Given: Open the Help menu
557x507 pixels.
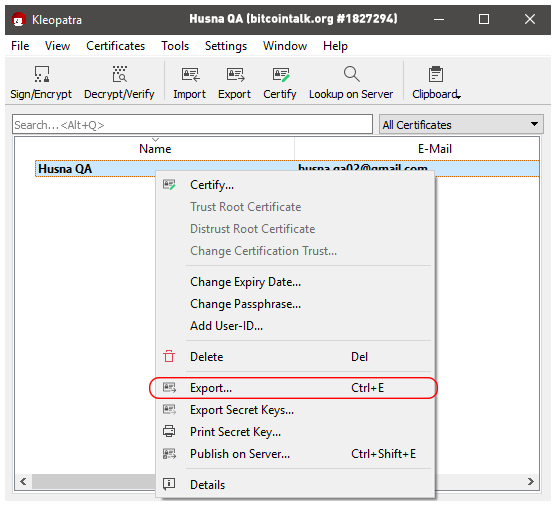Looking at the screenshot, I should click(x=335, y=46).
